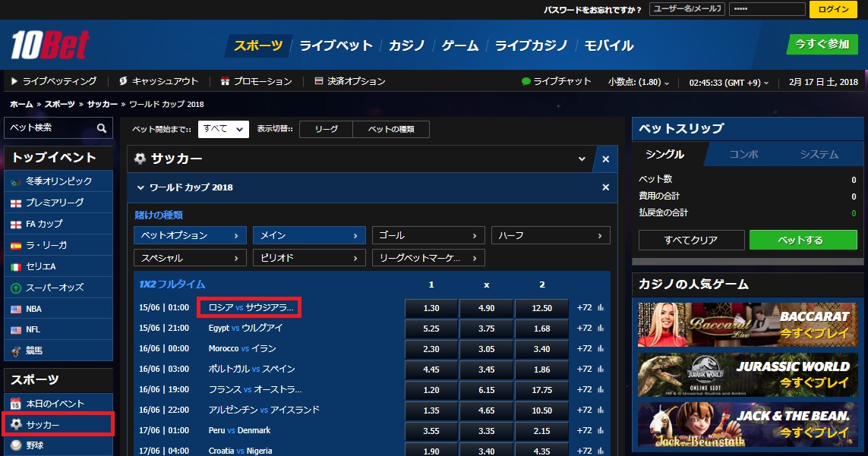Click the username/email input field
Image resolution: width=868 pixels, height=456 pixels.
687,9
